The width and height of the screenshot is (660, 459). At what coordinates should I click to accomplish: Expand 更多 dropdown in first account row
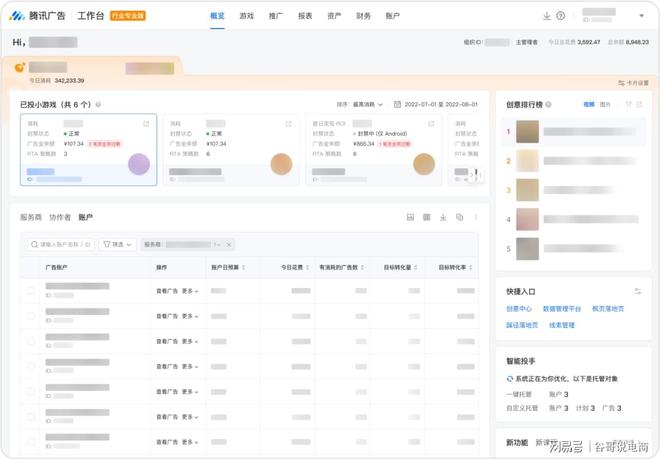point(189,291)
